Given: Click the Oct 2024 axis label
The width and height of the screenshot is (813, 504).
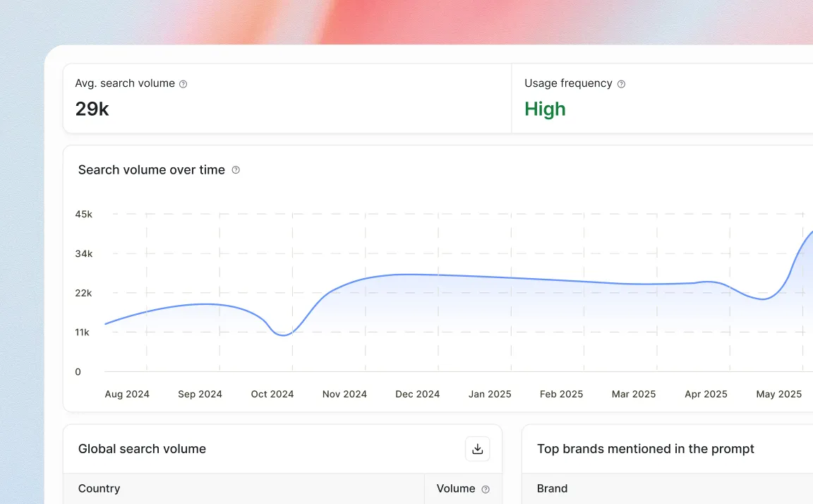Looking at the screenshot, I should point(272,394).
